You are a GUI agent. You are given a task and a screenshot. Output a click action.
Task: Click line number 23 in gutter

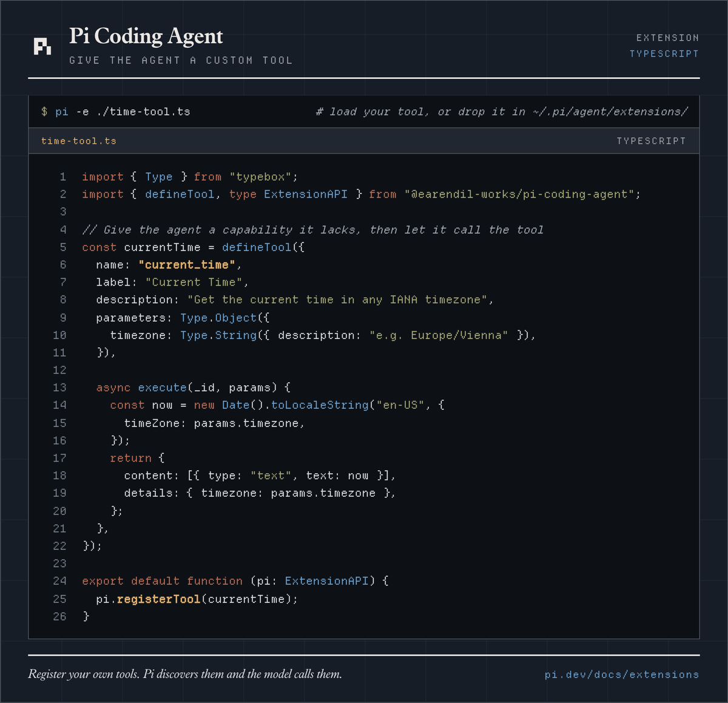coord(59,563)
